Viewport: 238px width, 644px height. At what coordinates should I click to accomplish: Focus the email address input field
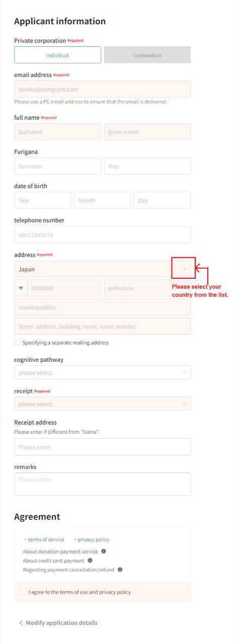coord(103,90)
